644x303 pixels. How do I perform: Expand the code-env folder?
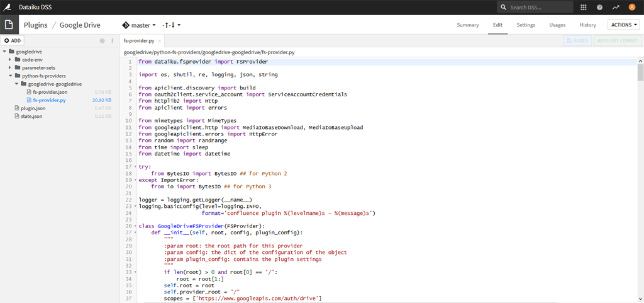pos(10,60)
